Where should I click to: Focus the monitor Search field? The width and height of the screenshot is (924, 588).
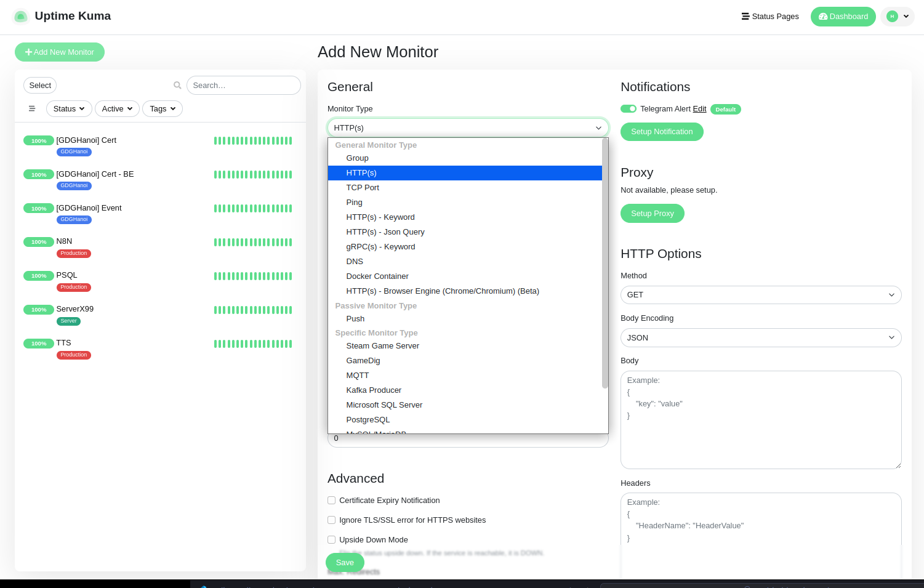point(243,86)
